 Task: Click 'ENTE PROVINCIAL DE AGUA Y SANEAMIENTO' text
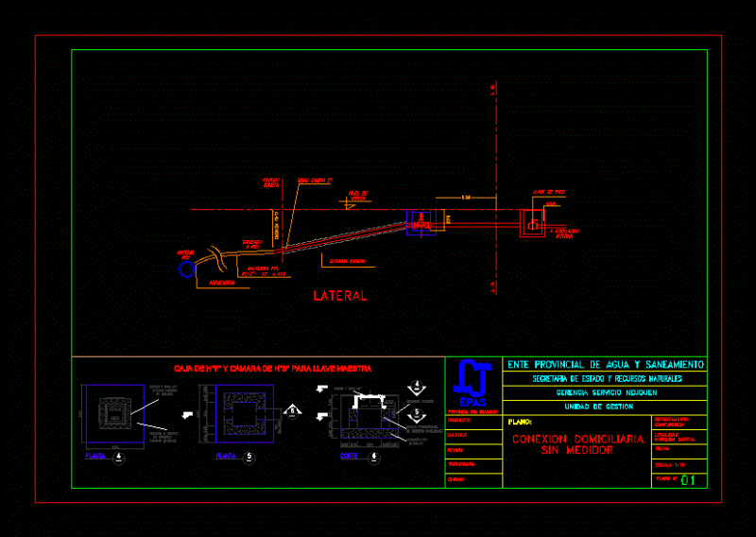[606, 365]
